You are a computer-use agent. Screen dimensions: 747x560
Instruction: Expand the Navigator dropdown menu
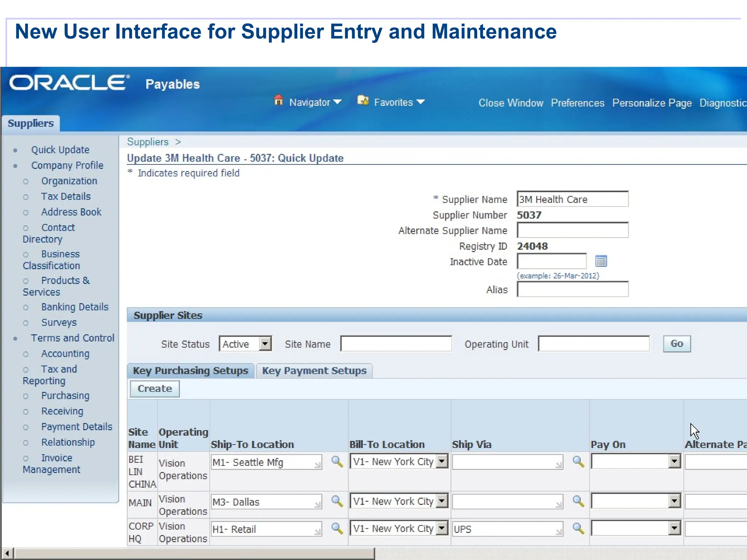click(x=337, y=102)
